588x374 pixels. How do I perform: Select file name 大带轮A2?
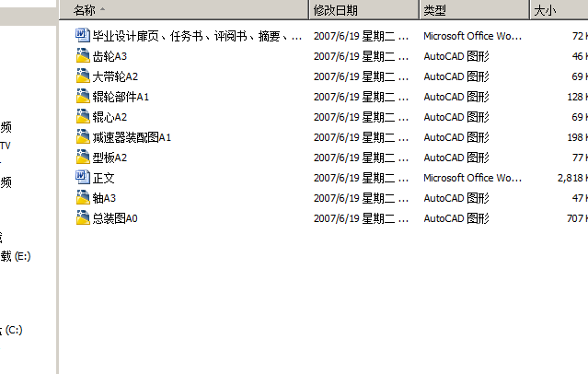pyautogui.click(x=116, y=76)
